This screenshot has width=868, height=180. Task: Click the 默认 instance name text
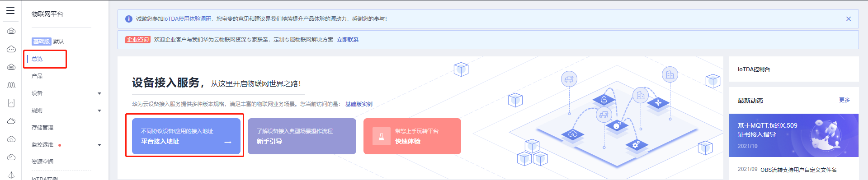point(59,42)
